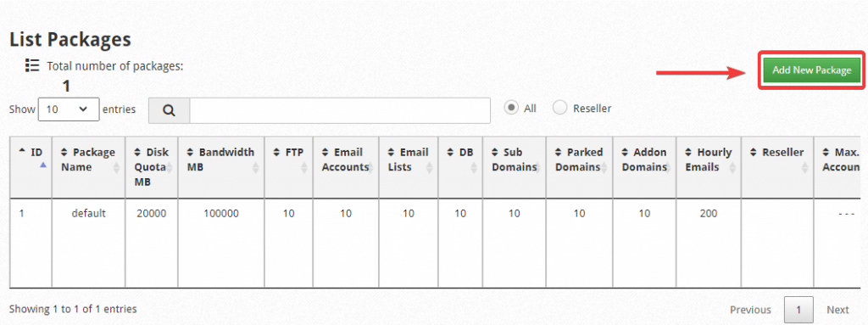Sort table by Hourly Emails column

[709, 160]
